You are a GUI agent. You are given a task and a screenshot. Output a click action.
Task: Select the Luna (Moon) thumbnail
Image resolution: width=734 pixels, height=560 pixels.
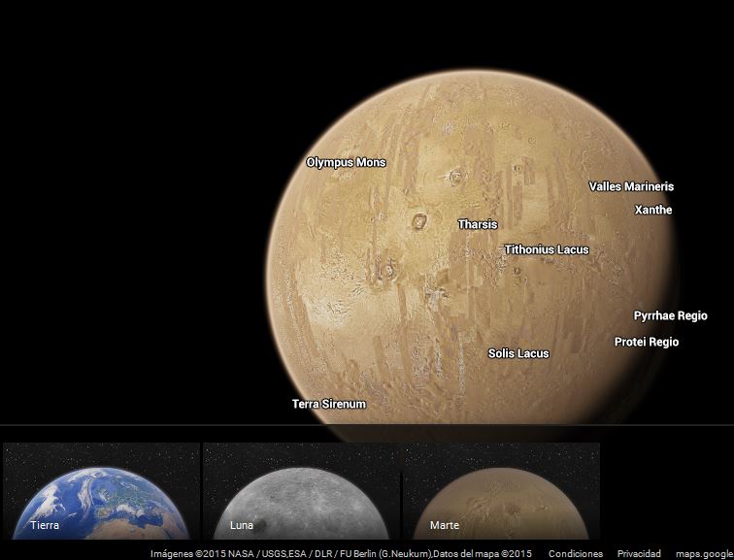tap(301, 491)
